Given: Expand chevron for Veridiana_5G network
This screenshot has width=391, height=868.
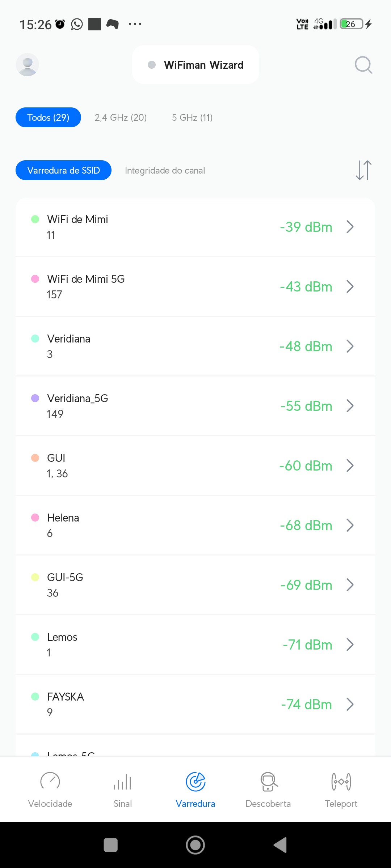Looking at the screenshot, I should 350,406.
